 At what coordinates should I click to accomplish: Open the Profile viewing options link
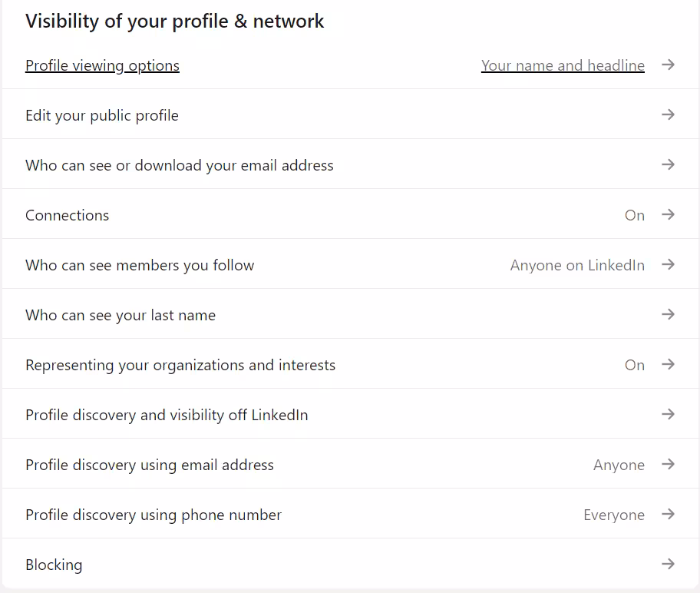pos(102,66)
